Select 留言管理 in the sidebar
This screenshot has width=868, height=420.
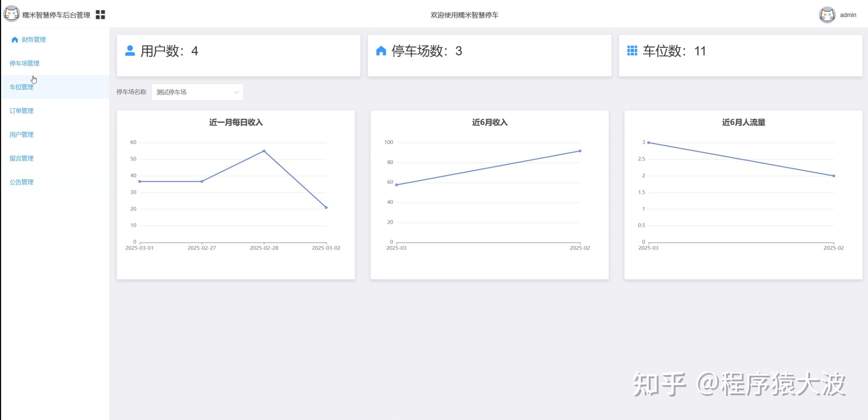pyautogui.click(x=21, y=158)
